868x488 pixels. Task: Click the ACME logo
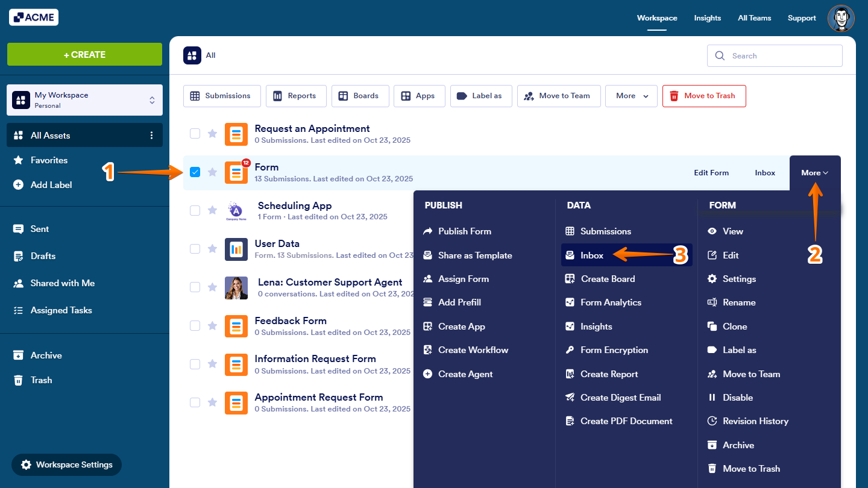pyautogui.click(x=33, y=17)
